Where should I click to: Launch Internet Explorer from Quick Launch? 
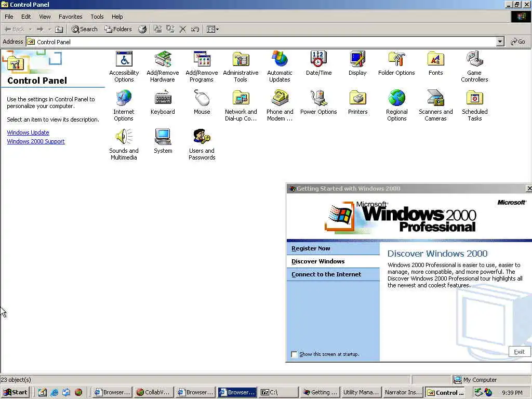click(x=54, y=392)
